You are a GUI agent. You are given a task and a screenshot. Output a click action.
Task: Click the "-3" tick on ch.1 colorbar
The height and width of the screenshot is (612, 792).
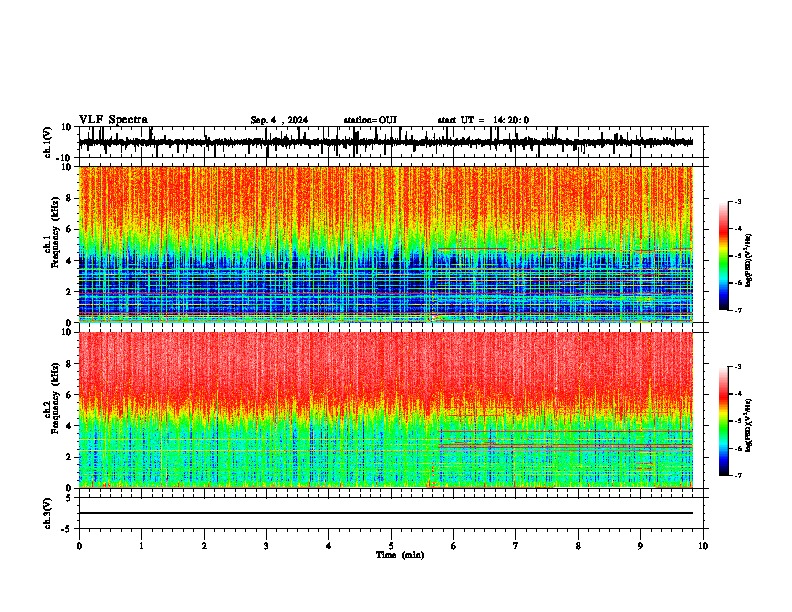click(737, 201)
